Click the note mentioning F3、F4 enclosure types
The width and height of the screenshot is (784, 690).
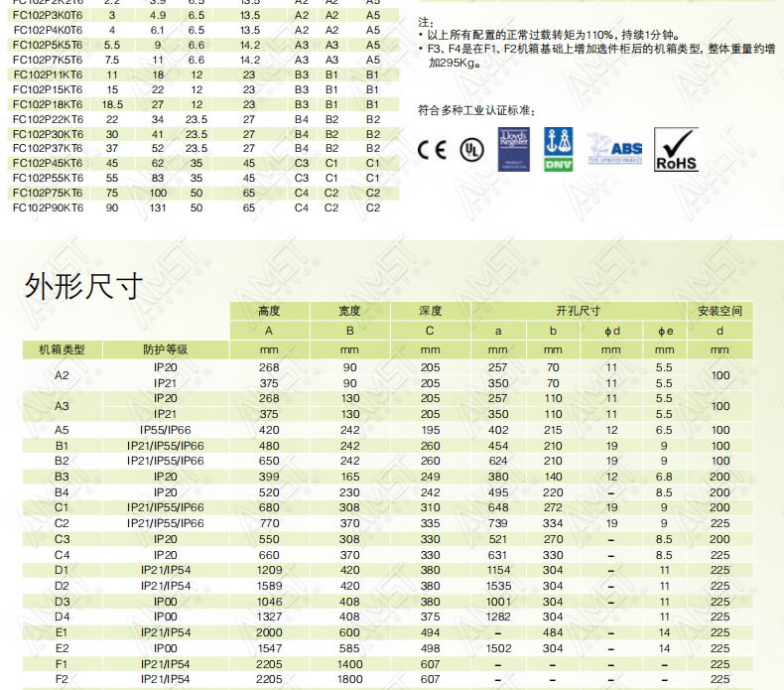coord(596,56)
